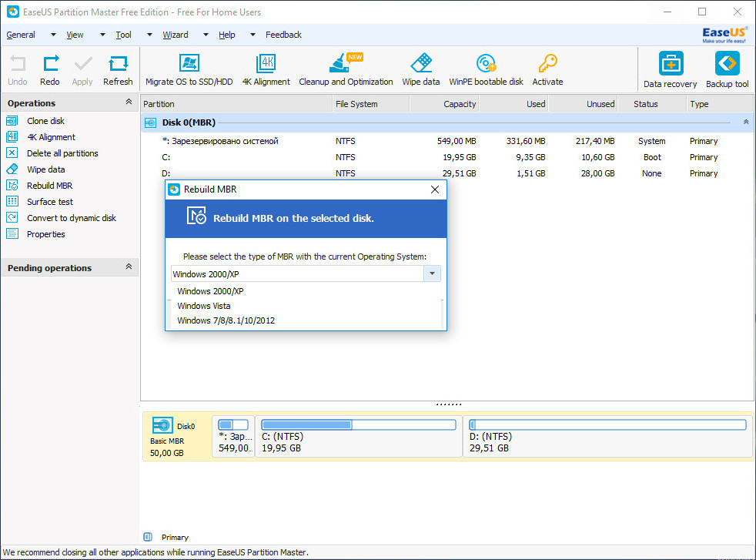Click the Disk 0(MBR) header icon
This screenshot has height=560, width=756.
coord(150,122)
